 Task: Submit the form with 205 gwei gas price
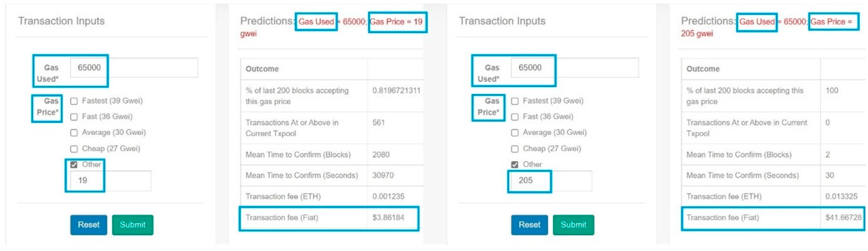573,225
